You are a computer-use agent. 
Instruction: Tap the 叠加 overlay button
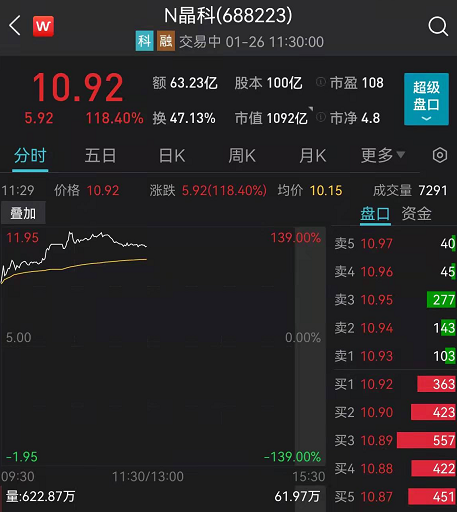click(x=23, y=213)
